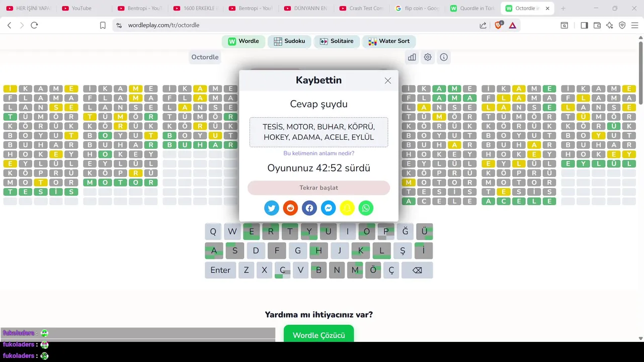Tap the F key on keyboard
The image size is (644, 362).
click(277, 251)
